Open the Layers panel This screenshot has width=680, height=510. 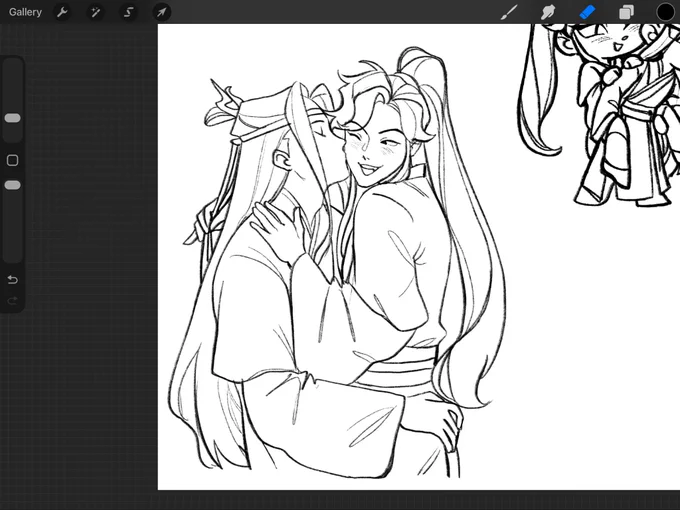(x=626, y=12)
